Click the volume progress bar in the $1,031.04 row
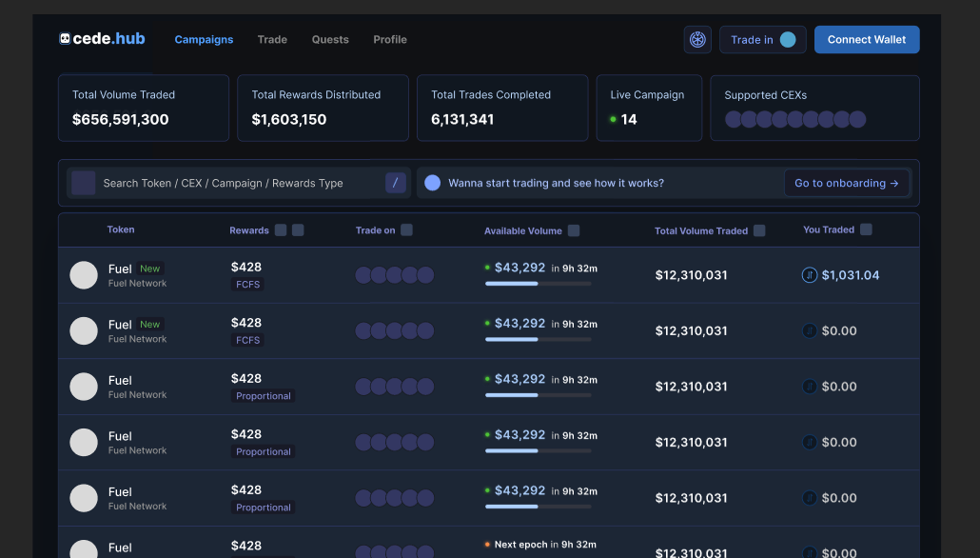980x558 pixels. pyautogui.click(x=538, y=284)
